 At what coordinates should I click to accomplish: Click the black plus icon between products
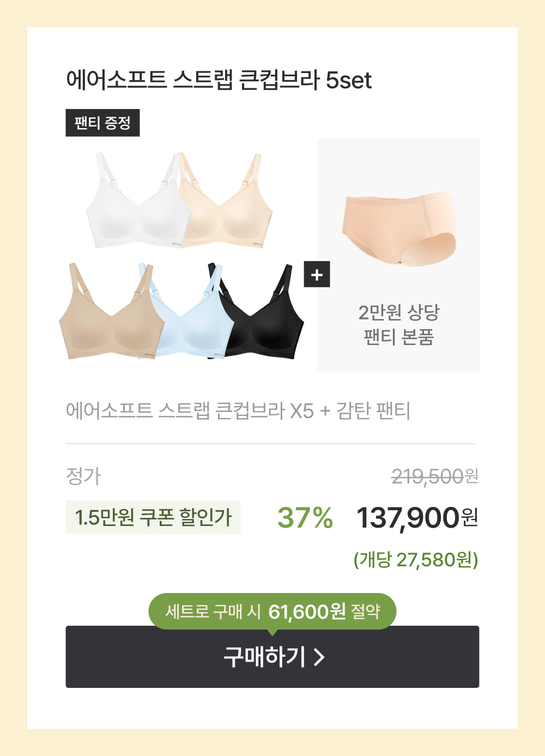[317, 274]
